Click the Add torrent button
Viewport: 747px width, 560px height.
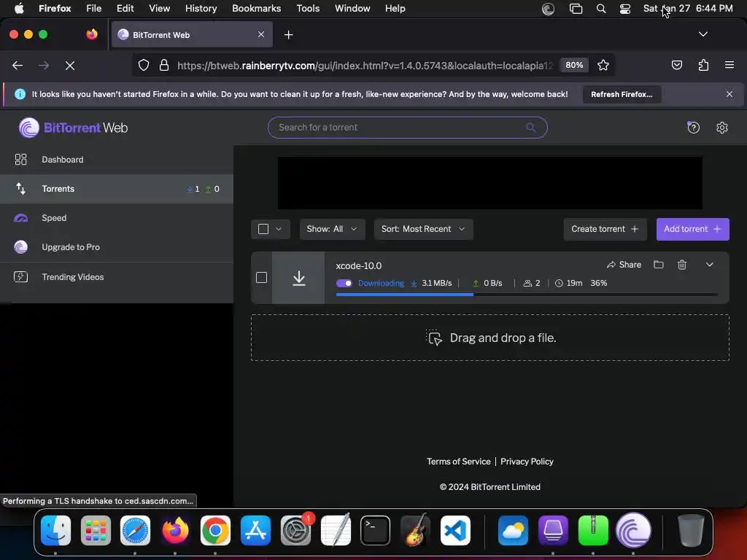692,229
